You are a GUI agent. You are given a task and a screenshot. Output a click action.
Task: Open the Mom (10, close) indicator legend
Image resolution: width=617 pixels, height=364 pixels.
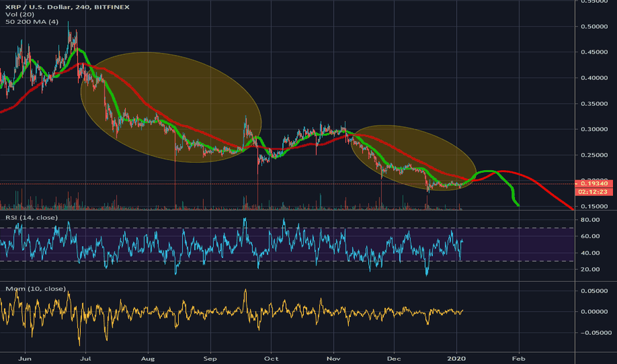(x=35, y=289)
